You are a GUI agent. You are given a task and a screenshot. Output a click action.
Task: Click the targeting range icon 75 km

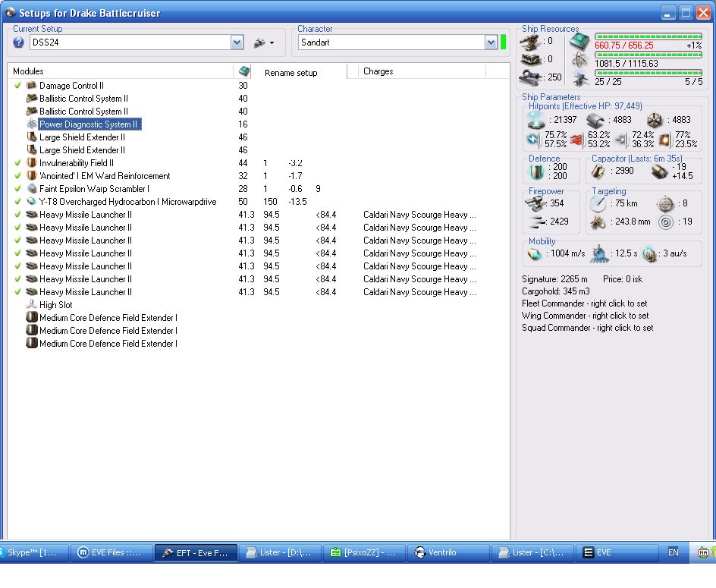point(597,204)
